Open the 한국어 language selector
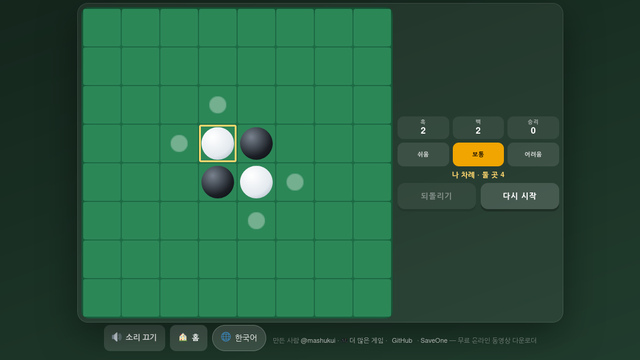This screenshot has height=360, width=640. click(x=239, y=338)
